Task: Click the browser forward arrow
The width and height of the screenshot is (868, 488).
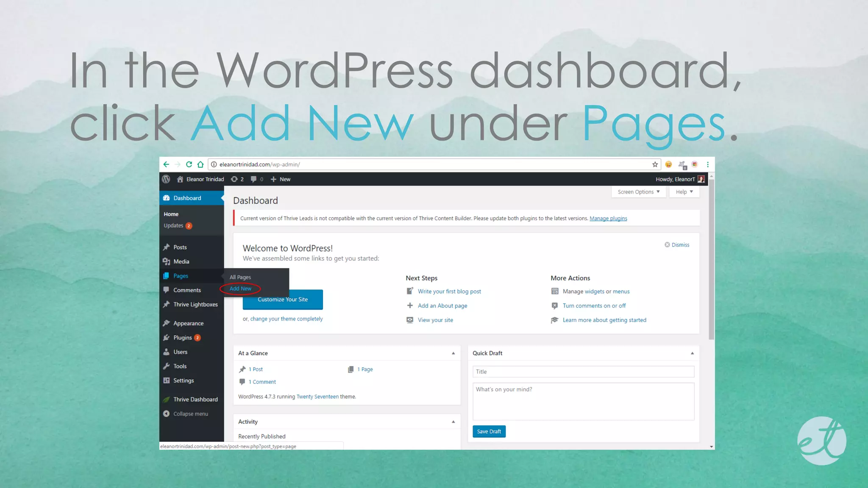Action: pos(178,164)
